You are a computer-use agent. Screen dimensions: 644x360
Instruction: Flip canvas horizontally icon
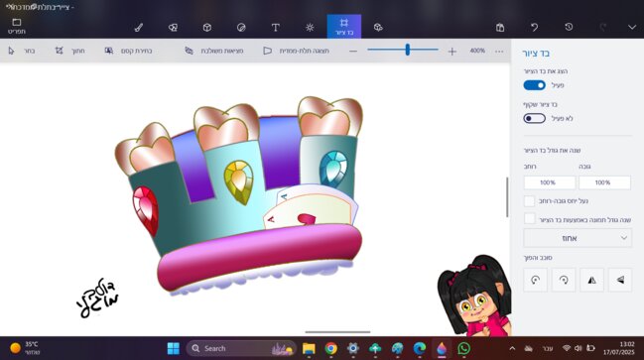click(591, 280)
